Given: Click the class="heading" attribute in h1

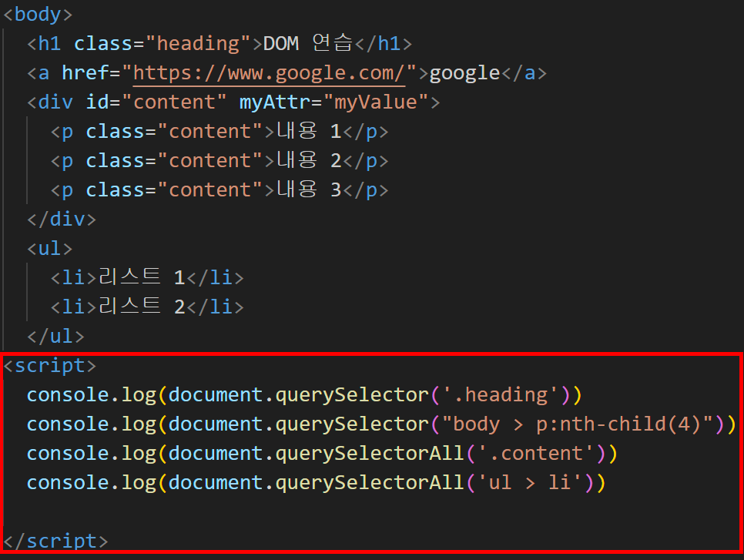Looking at the screenshot, I should 163,44.
